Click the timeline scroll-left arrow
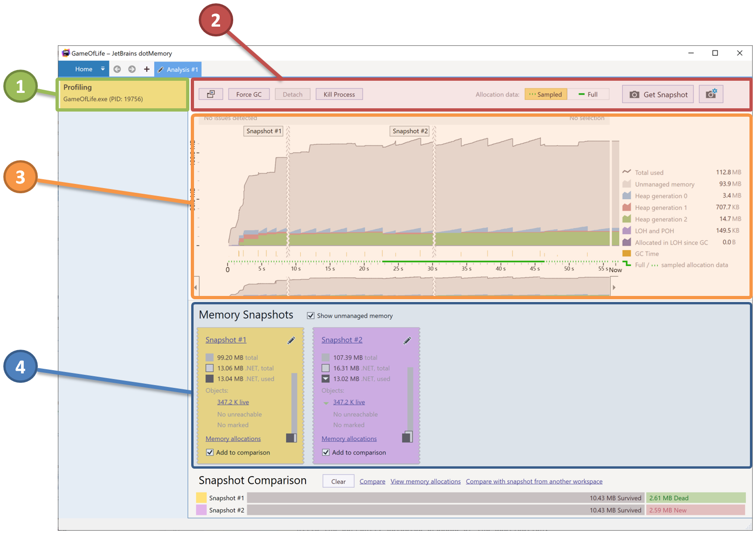 click(196, 287)
